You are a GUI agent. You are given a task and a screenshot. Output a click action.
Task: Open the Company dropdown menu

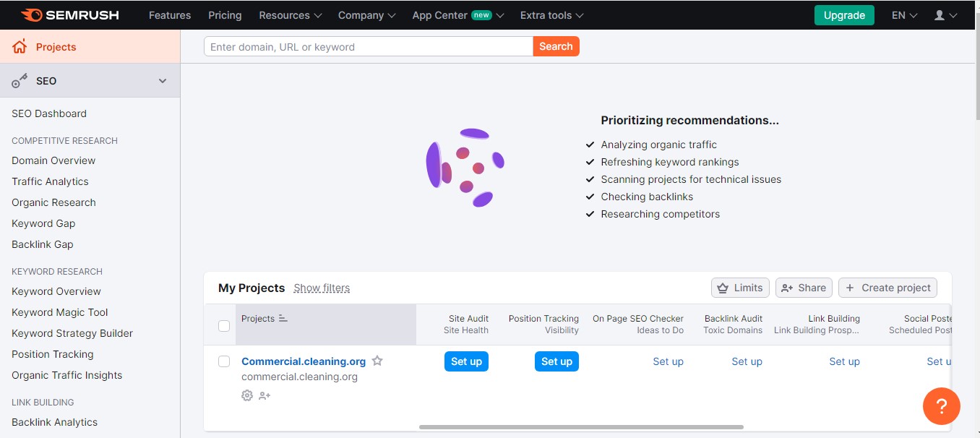[x=367, y=14]
